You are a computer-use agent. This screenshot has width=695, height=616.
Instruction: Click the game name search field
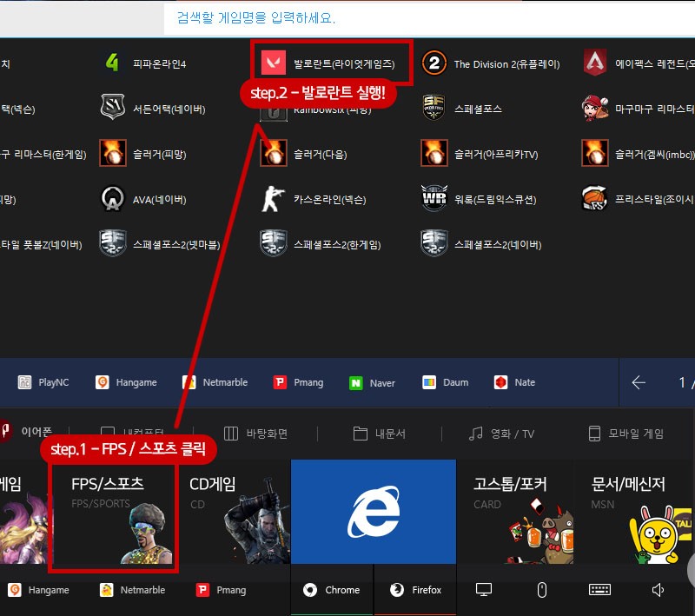pos(429,18)
